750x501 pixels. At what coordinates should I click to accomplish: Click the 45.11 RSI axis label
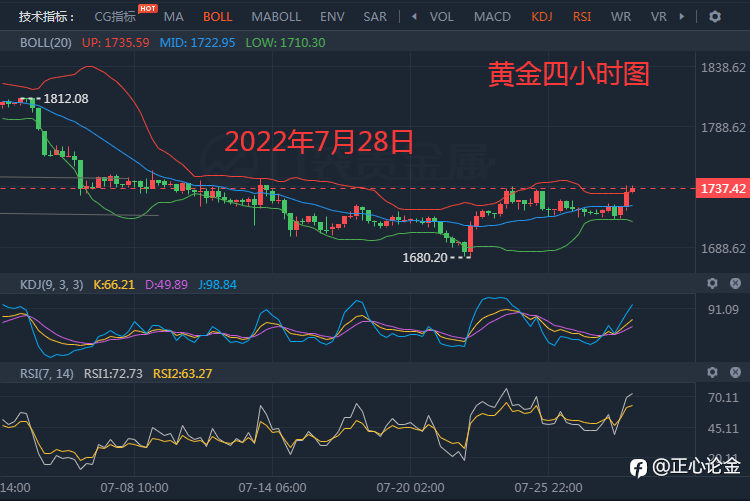coord(723,429)
